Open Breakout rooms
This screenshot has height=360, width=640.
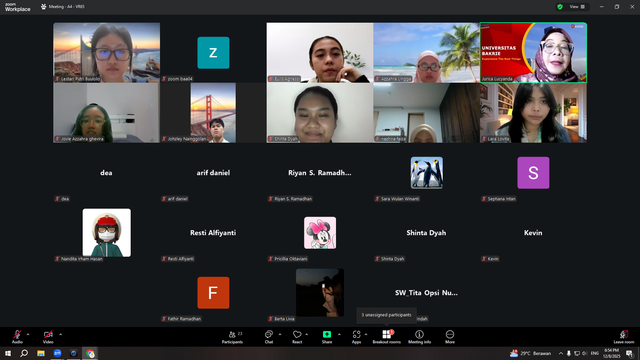(387, 337)
